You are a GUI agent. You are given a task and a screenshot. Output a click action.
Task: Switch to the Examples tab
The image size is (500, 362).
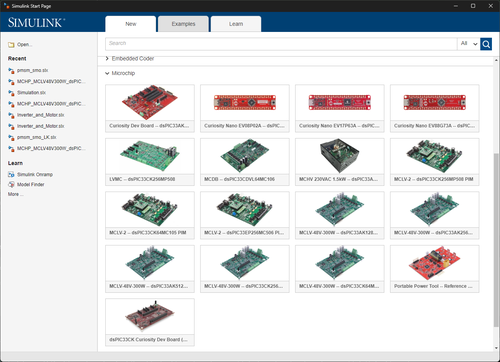tap(183, 24)
